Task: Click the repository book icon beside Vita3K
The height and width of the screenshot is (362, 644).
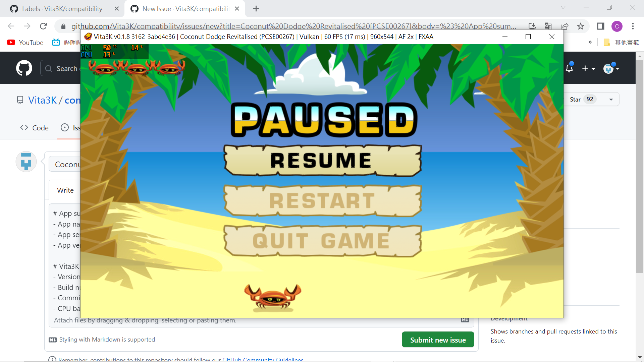Action: [x=20, y=100]
